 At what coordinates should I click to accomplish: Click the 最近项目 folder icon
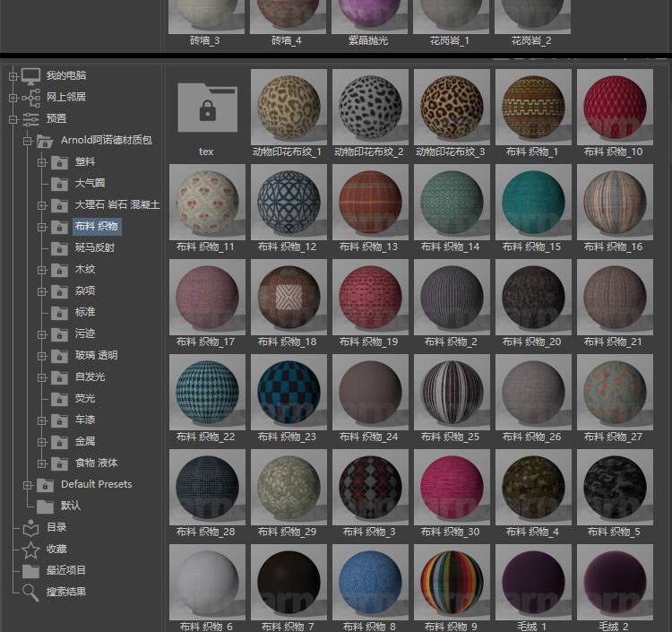30,571
